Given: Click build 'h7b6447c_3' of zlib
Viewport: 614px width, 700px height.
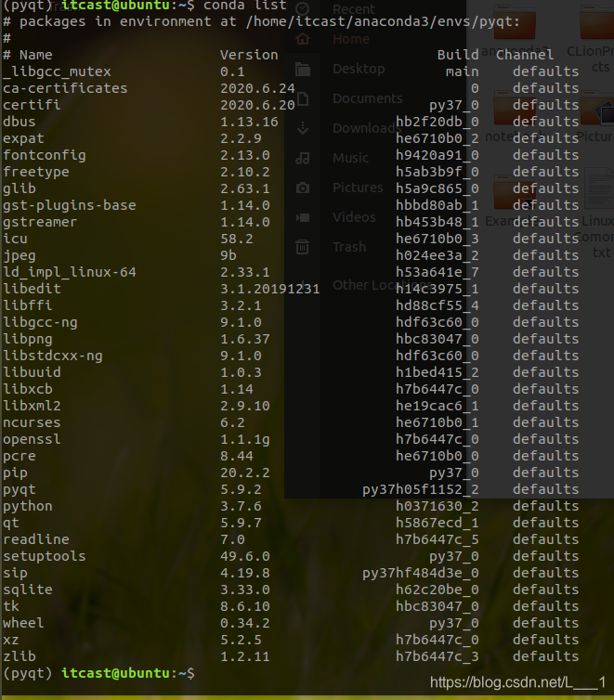Looking at the screenshot, I should pyautogui.click(x=438, y=656).
